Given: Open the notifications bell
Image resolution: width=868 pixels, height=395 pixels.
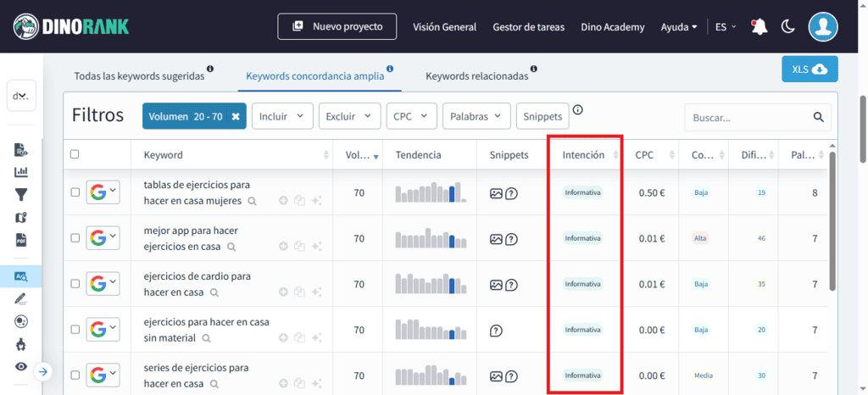Looking at the screenshot, I should pos(759,26).
